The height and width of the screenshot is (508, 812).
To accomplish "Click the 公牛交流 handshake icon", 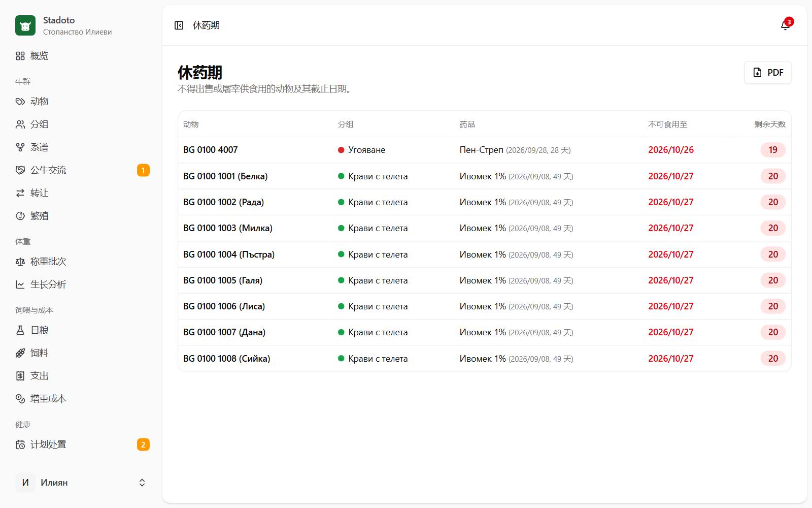I will (x=20, y=170).
